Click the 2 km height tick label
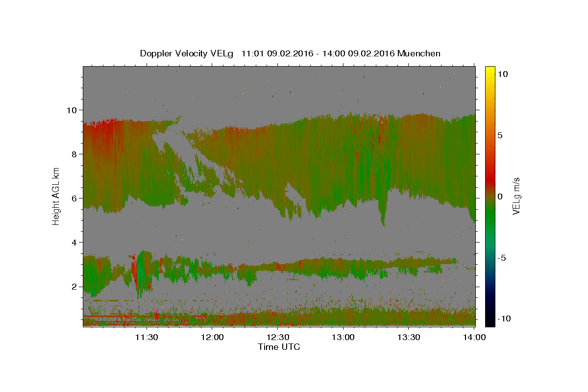This screenshot has height=392, width=588. point(75,286)
